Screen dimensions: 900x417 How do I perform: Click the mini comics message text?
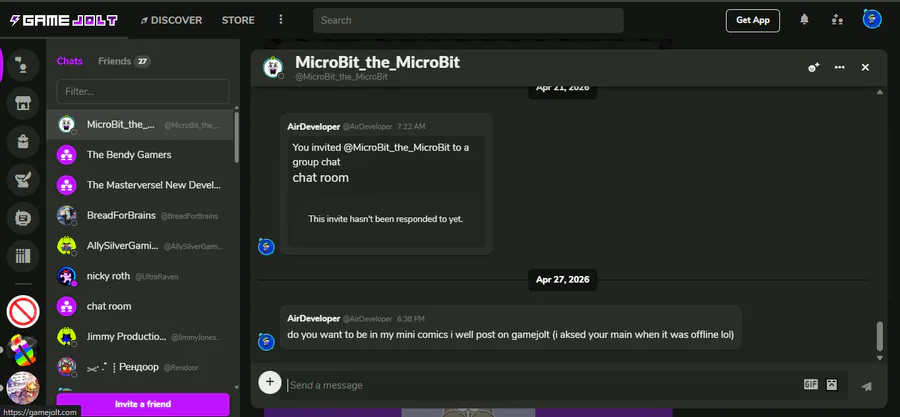pyautogui.click(x=510, y=334)
